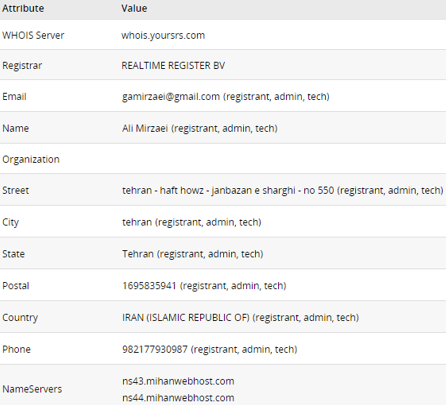Click the WHOIS Server attribute label
446x405 pixels.
(33, 35)
